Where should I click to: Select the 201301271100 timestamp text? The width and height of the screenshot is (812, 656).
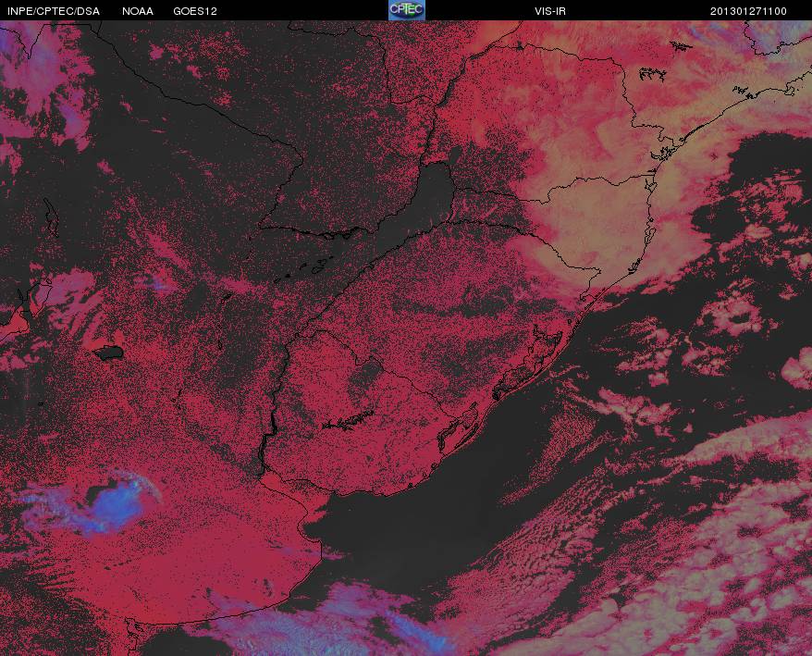748,11
